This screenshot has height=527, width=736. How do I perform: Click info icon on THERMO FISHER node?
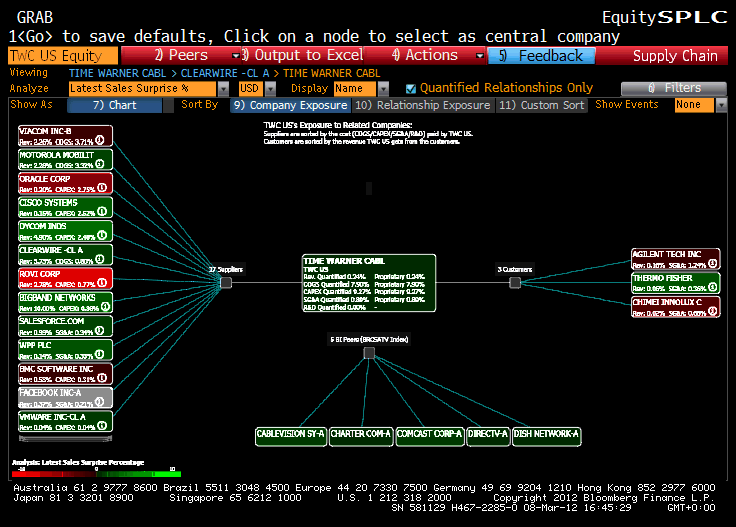(x=713, y=287)
